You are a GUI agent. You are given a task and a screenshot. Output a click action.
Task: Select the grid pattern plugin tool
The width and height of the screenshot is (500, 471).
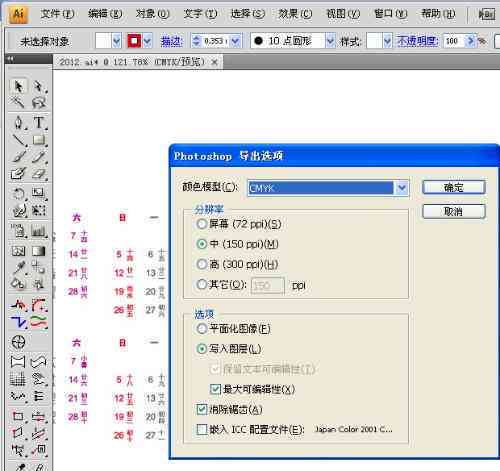click(18, 379)
